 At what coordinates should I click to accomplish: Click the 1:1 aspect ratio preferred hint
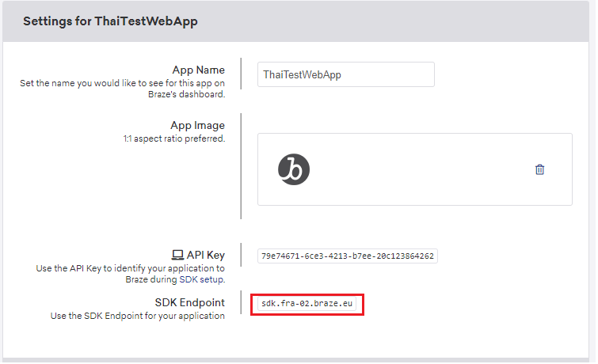174,138
